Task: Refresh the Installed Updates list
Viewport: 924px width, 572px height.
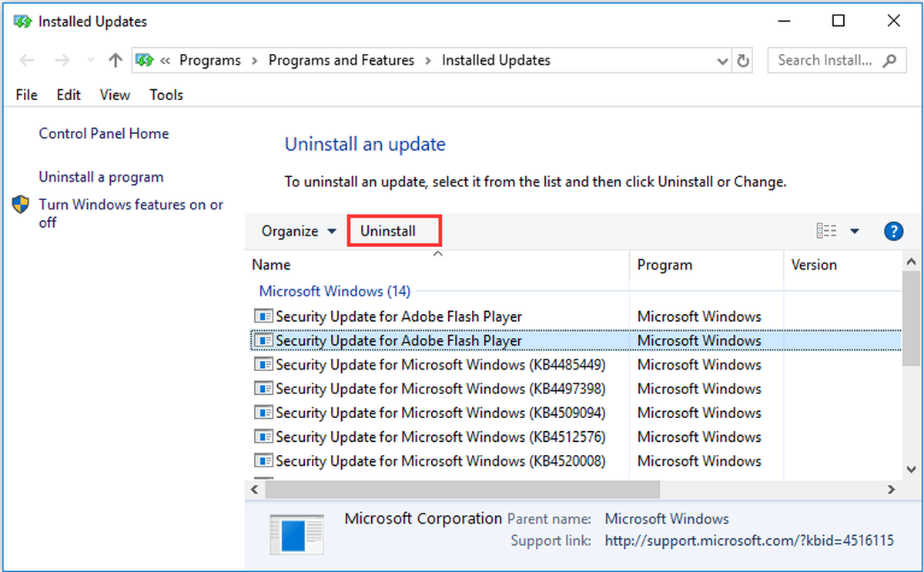Action: click(x=743, y=61)
